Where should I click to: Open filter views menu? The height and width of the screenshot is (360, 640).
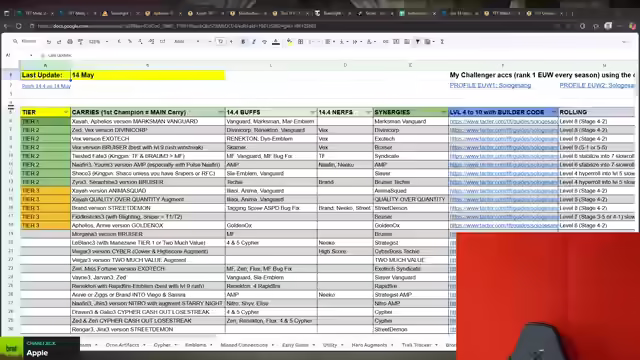(x=428, y=42)
